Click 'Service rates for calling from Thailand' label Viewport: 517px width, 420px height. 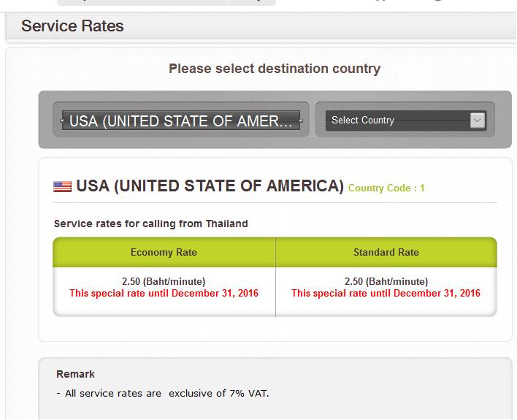tap(151, 224)
